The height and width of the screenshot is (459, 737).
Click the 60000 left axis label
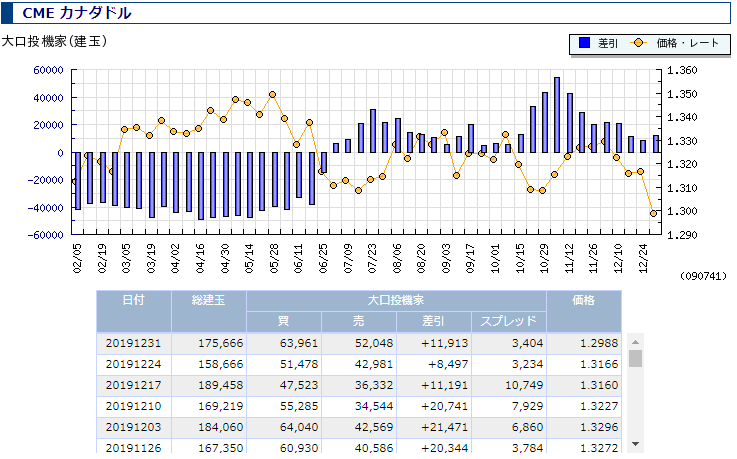point(48,70)
